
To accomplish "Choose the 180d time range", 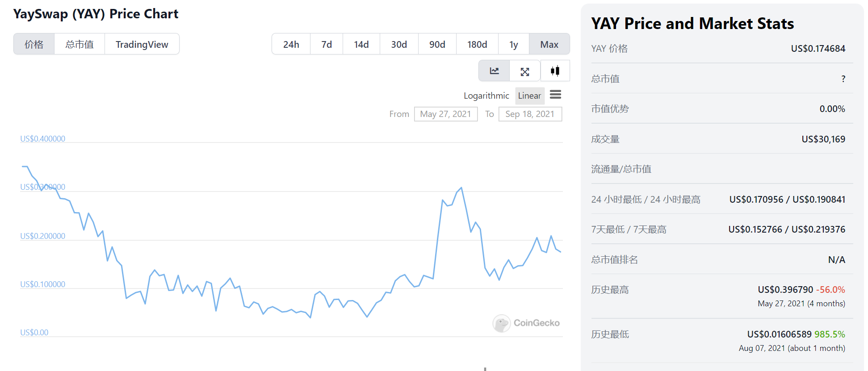I will 477,44.
